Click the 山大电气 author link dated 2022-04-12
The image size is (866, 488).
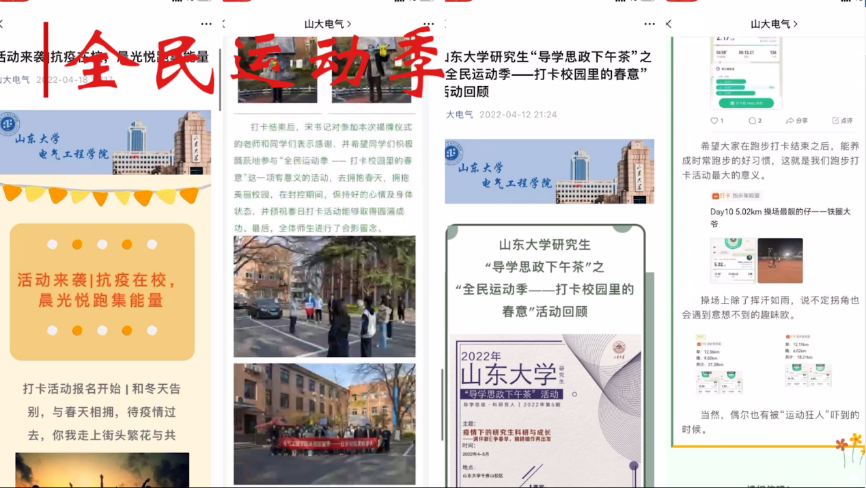[459, 115]
